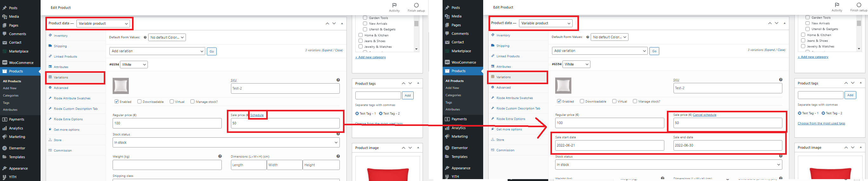This screenshot has width=868, height=181.
Task: Click Templates folder icon in right screenshot sidebar
Action: pyautogui.click(x=447, y=157)
